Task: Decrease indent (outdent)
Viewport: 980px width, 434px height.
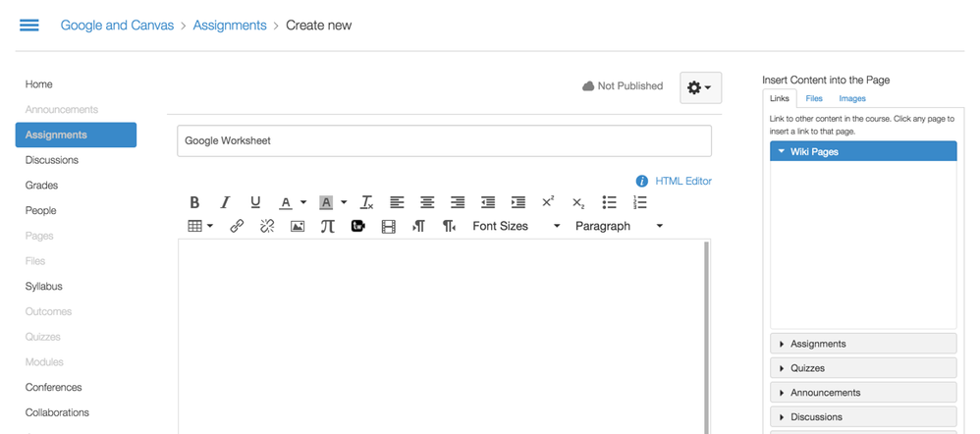Action: pyautogui.click(x=487, y=202)
